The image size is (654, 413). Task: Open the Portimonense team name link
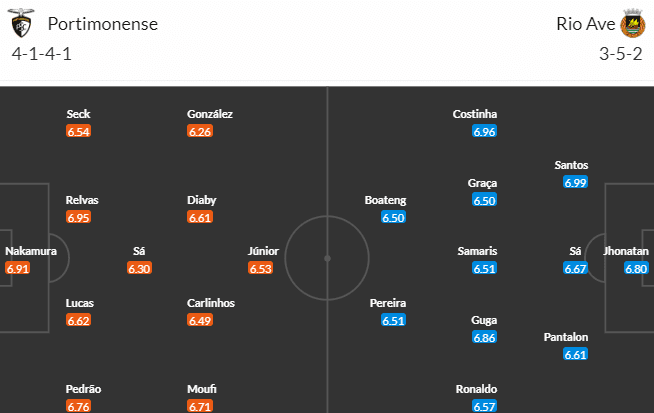tap(102, 24)
